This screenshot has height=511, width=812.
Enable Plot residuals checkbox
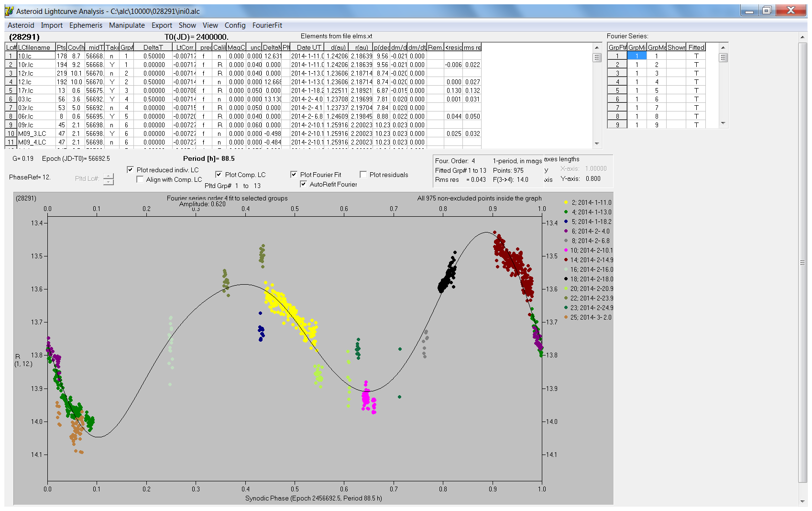363,175
